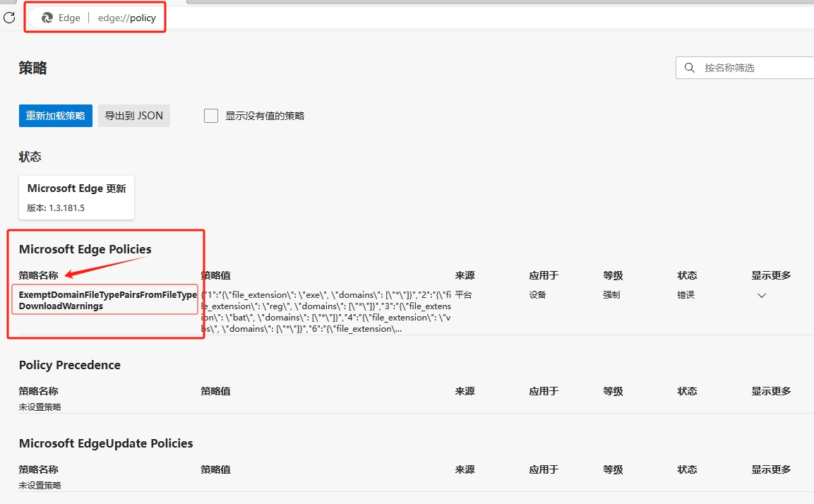
Task: Click the browser page refresh icon
Action: [9, 18]
